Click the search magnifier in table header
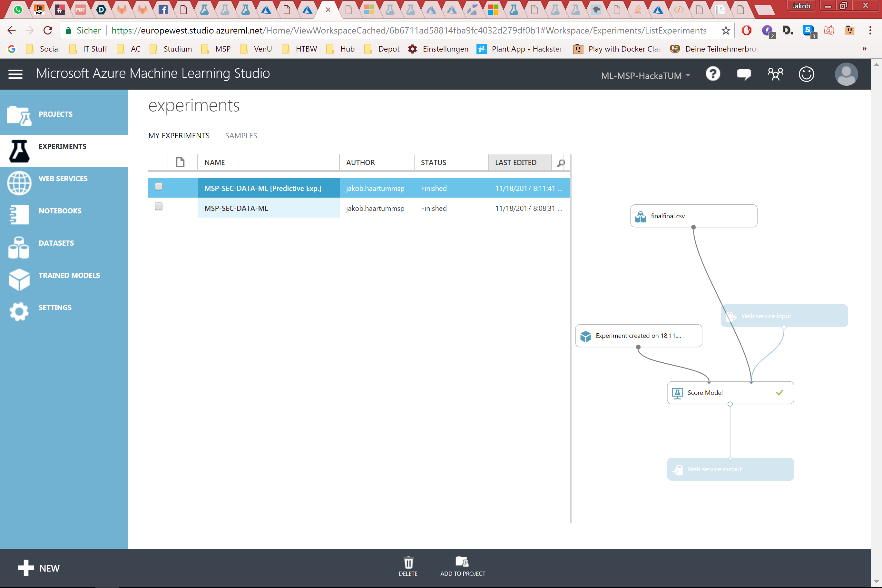 (x=561, y=163)
